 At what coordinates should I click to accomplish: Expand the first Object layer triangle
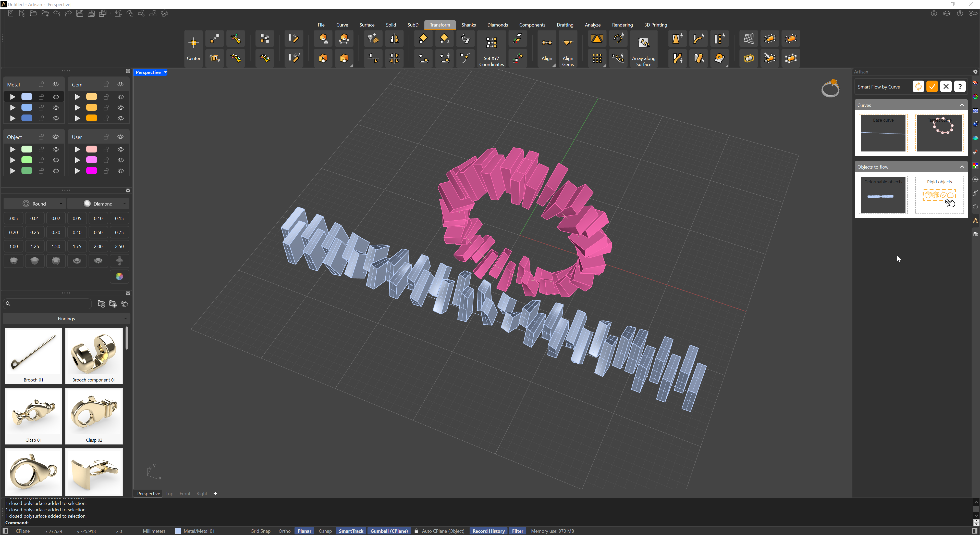coord(13,149)
